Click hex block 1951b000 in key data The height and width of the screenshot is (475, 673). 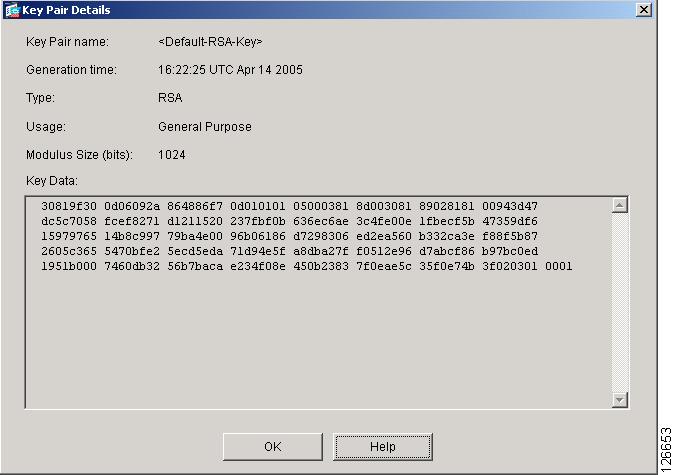point(69,266)
